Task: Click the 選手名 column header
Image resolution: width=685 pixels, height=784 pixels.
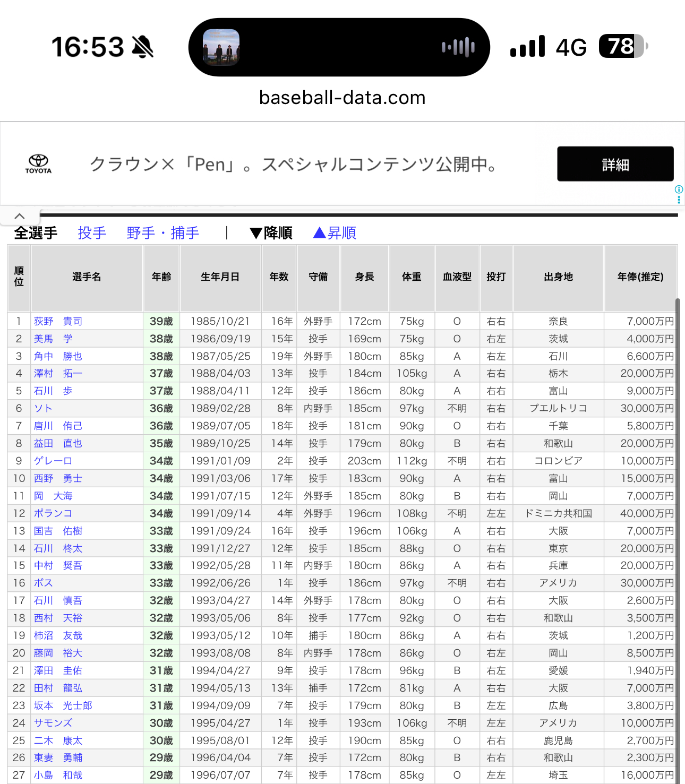Action: coord(87,277)
